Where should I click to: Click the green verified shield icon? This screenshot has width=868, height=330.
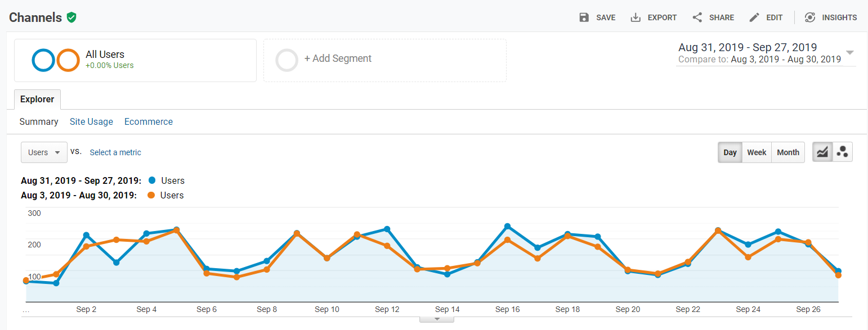71,17
